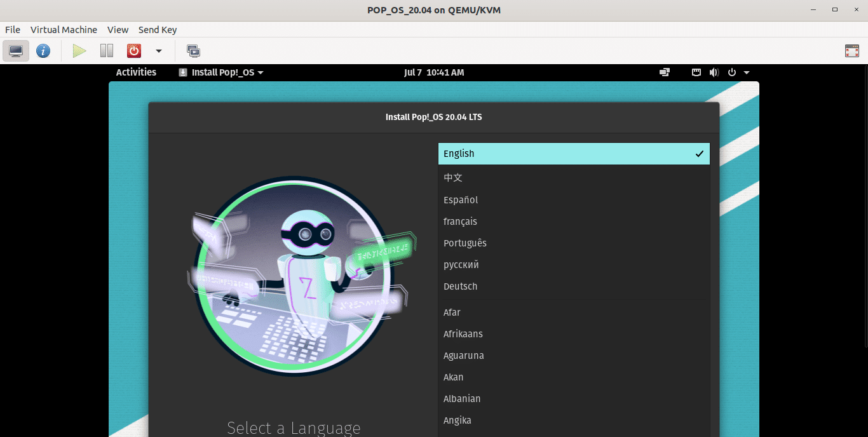Select Español language

[574, 200]
